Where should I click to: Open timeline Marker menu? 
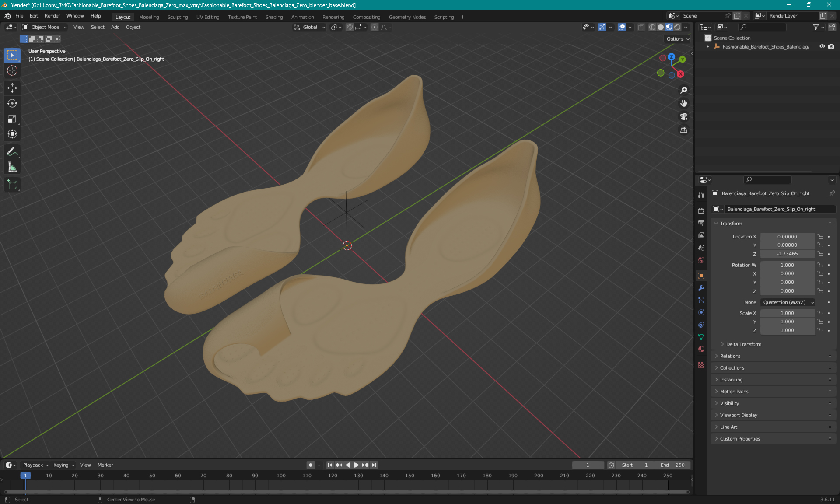105,465
